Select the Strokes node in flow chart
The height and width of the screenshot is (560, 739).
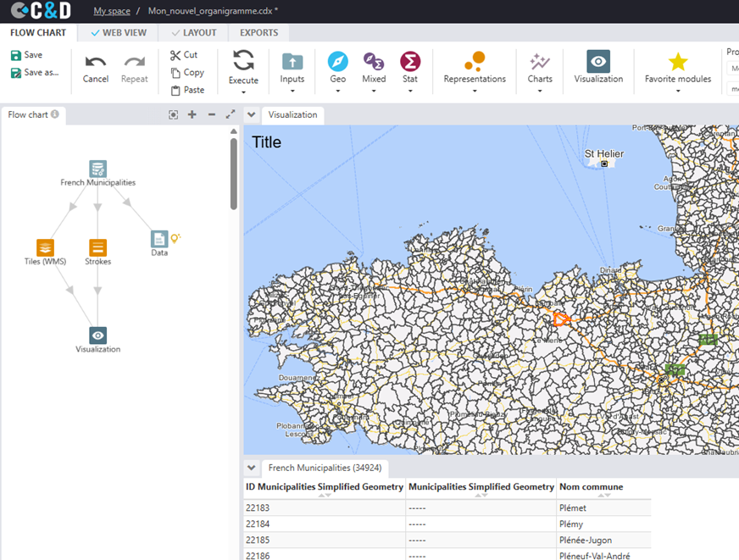(98, 247)
